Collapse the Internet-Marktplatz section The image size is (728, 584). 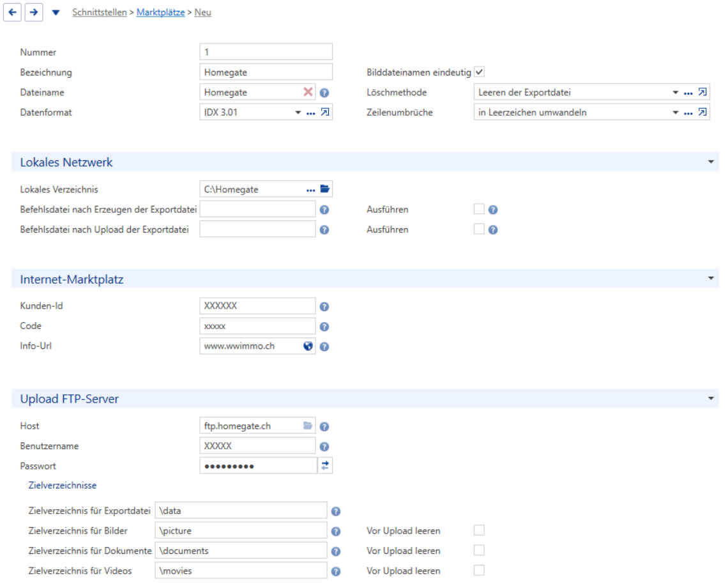pos(711,279)
